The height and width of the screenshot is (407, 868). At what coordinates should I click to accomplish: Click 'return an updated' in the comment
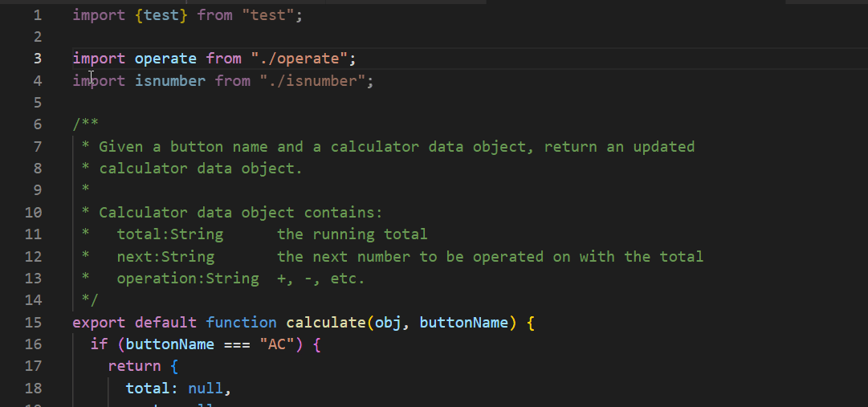click(619, 147)
